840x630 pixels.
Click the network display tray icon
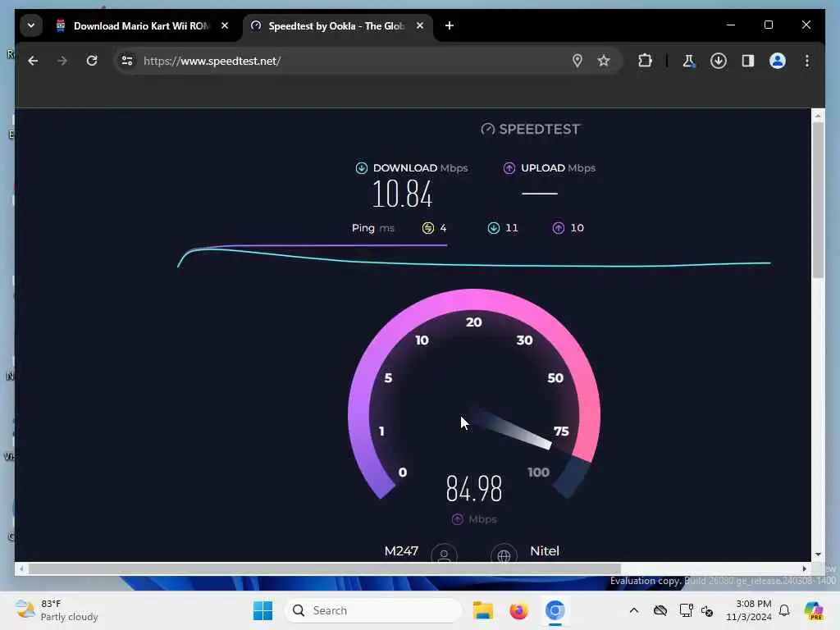(686, 610)
